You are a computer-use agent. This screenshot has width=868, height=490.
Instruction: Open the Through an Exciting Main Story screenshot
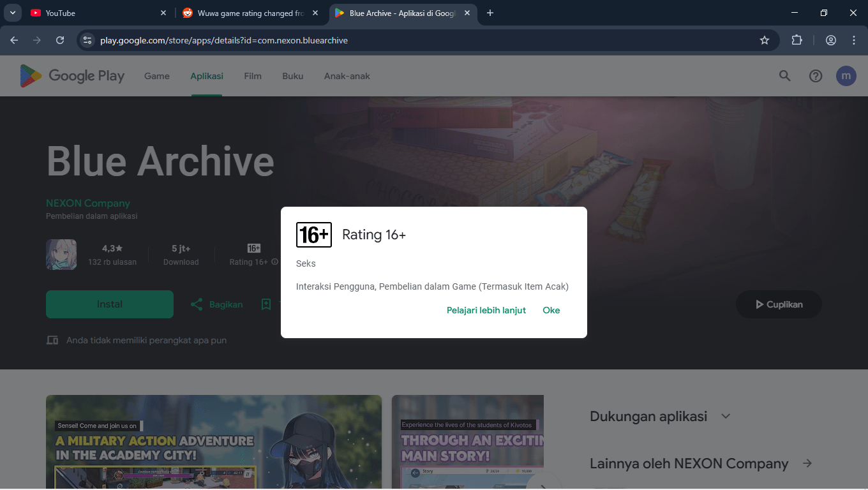point(468,442)
